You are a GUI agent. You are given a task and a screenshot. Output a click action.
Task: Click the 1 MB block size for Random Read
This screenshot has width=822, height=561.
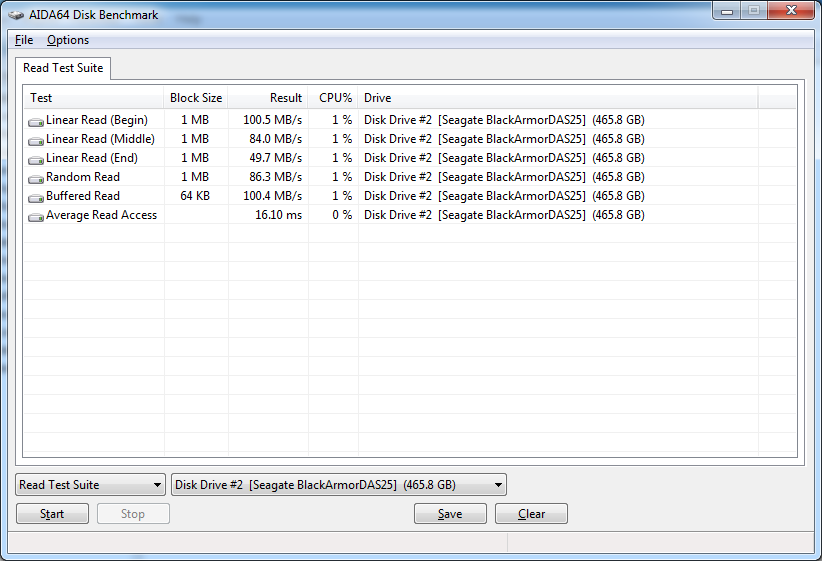tap(195, 177)
